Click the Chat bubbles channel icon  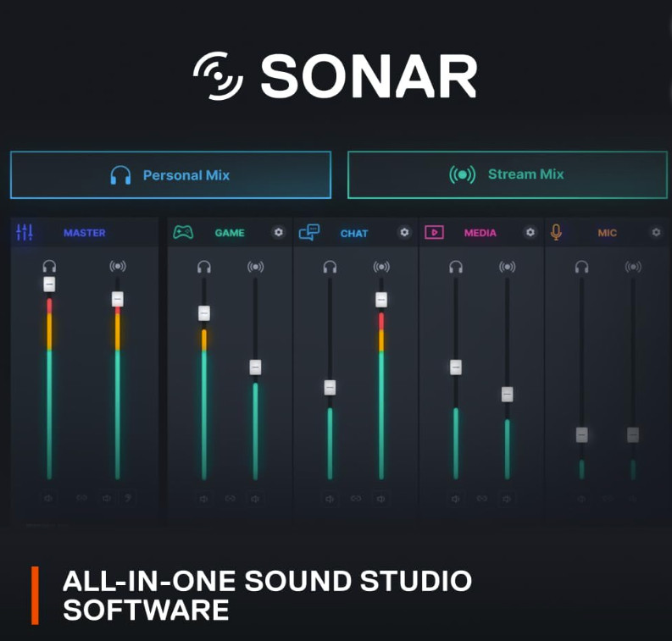(x=309, y=233)
